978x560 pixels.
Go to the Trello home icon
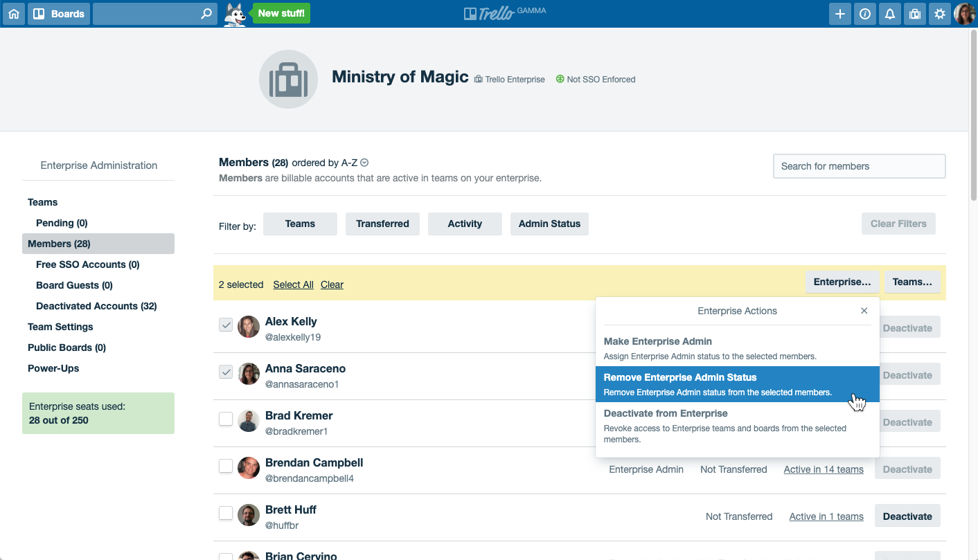point(14,14)
